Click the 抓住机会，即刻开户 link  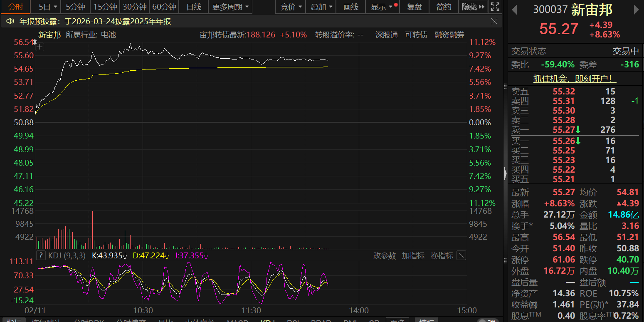click(x=575, y=79)
